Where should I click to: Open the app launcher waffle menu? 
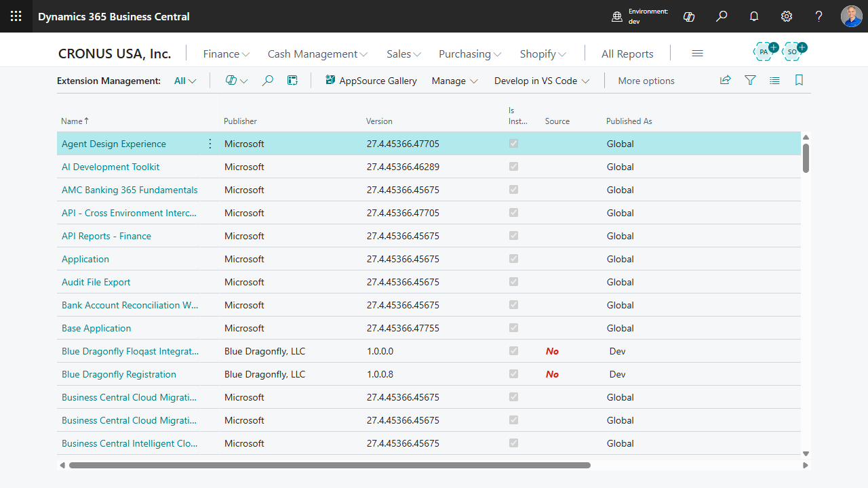coord(16,16)
